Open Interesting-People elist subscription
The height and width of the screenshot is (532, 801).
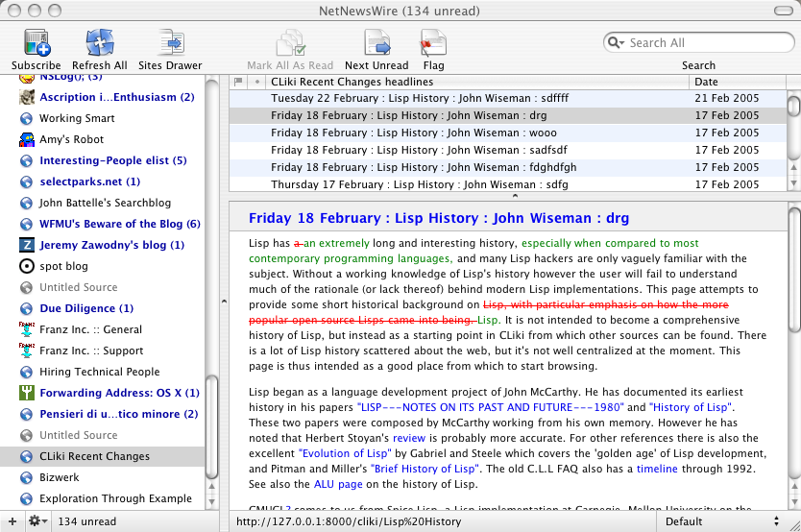tap(113, 160)
